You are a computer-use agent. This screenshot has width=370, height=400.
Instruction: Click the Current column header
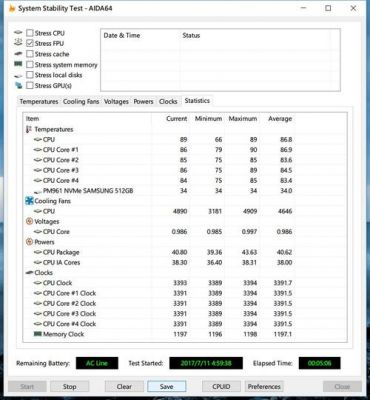(x=170, y=119)
